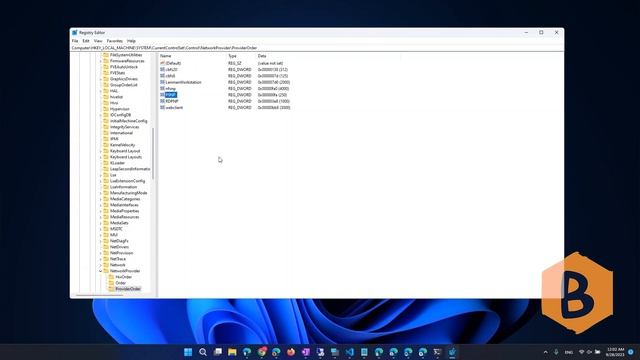Expand the NetProvision key
Screen dimensions: 640x360
click(101, 253)
